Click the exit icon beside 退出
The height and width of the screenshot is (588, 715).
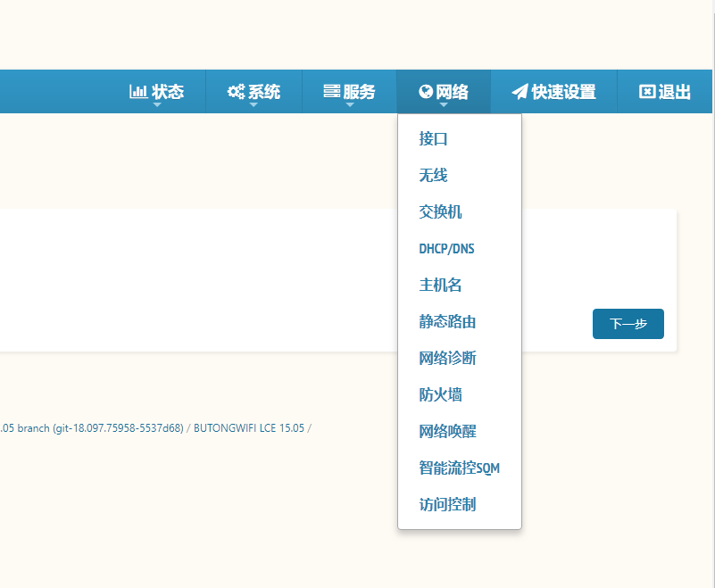[x=647, y=92]
